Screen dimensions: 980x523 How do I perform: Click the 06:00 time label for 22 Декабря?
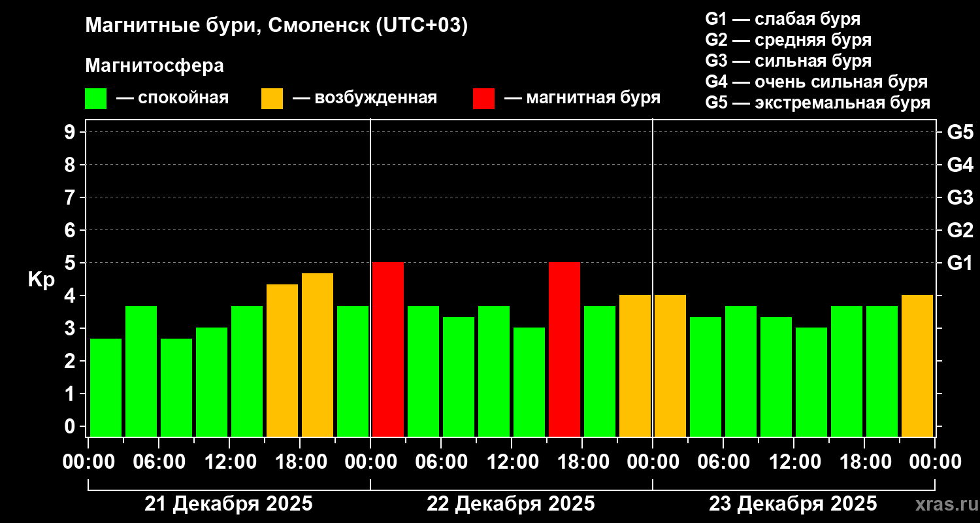pos(441,462)
